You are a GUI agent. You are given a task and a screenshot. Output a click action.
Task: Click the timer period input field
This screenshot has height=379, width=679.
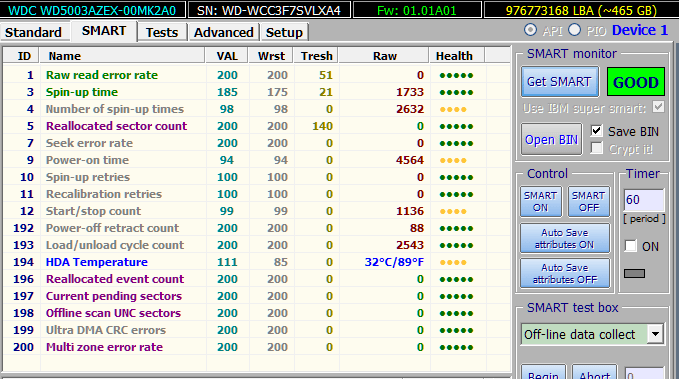click(x=643, y=200)
